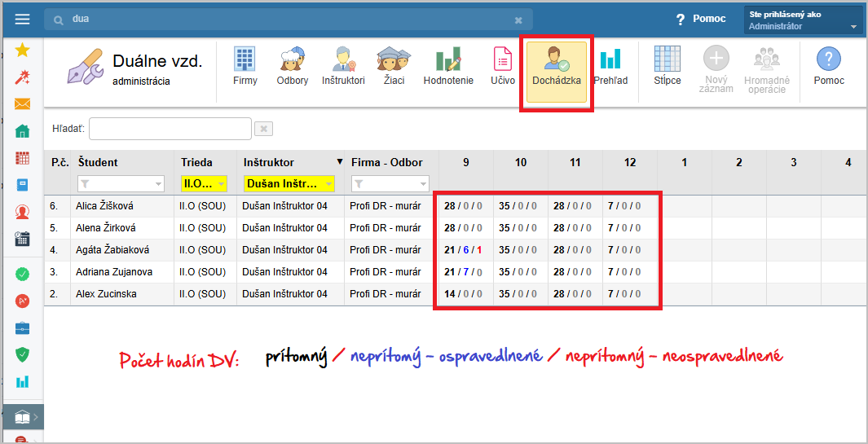The width and height of the screenshot is (868, 444).
Task: Click the yellow star favorites icon
Action: click(x=22, y=51)
